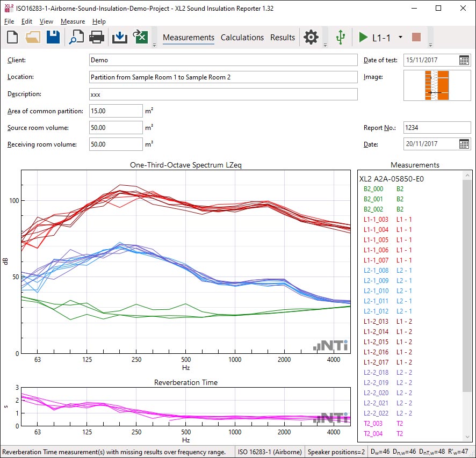Open the report Date calendar picker
The image size is (476, 458).
point(464,144)
